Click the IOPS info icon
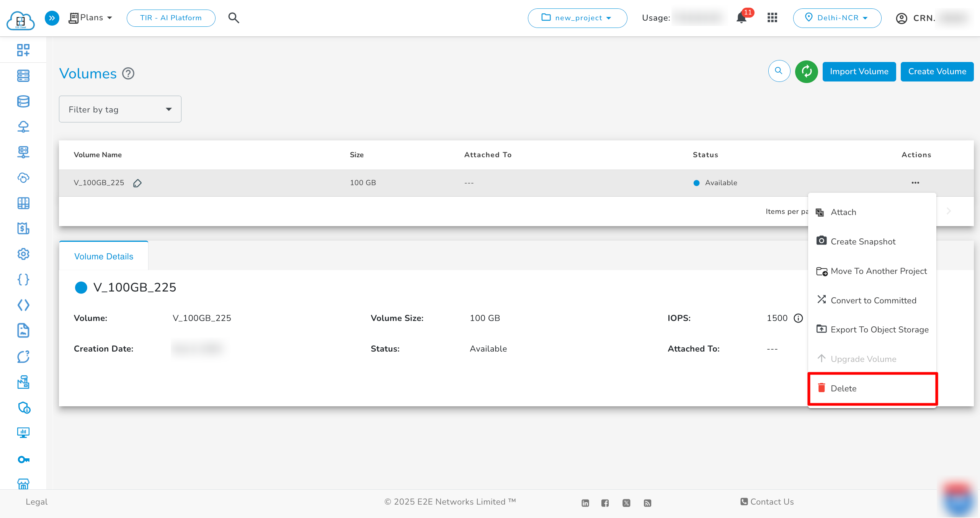 (798, 318)
